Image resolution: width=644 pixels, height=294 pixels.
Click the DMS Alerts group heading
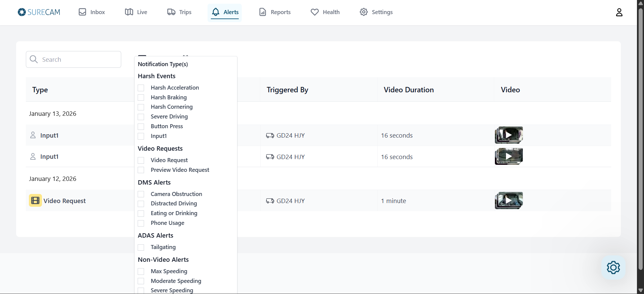(154, 182)
